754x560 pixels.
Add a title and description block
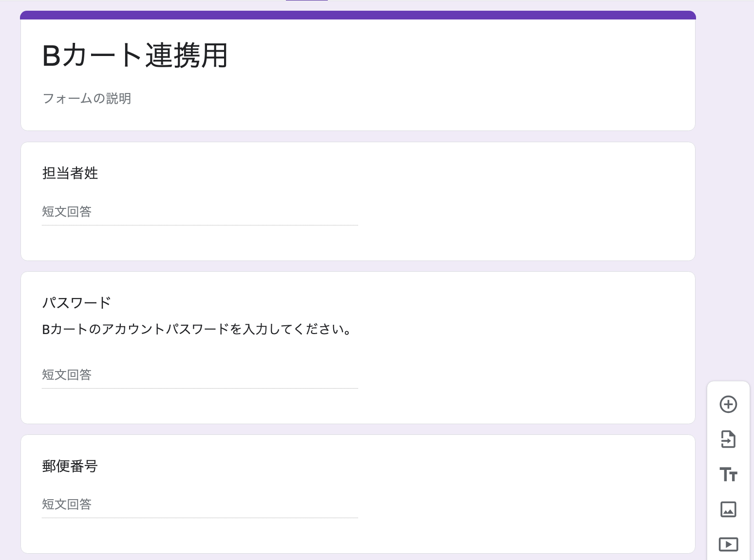[x=728, y=474]
